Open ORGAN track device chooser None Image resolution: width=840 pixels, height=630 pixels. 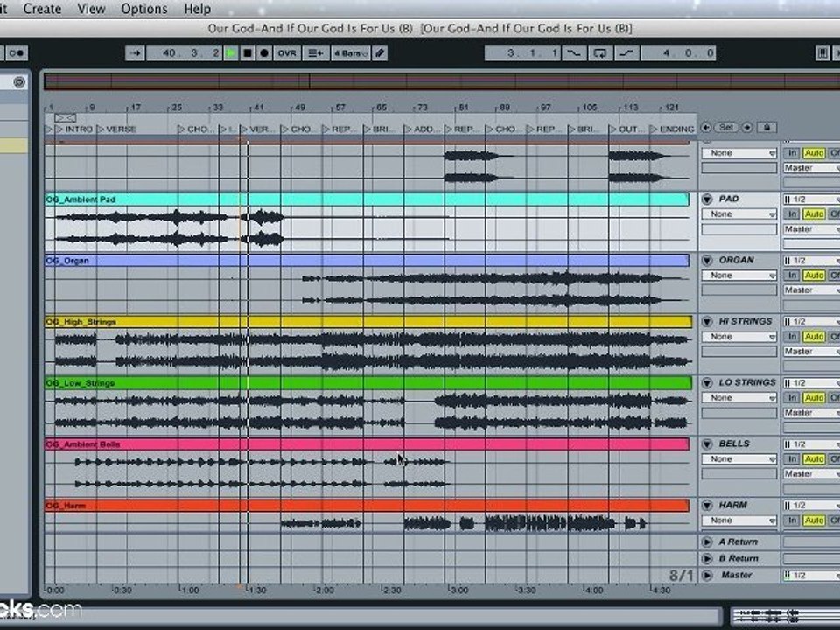point(739,276)
